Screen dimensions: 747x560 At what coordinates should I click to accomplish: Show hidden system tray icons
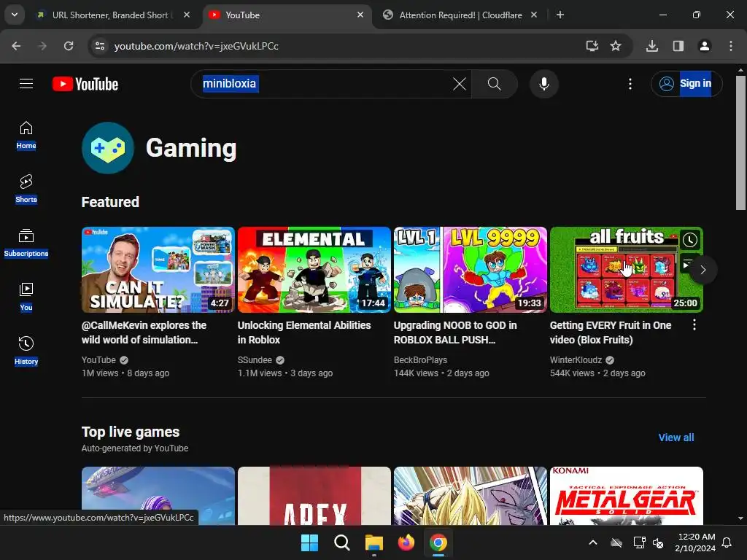pyautogui.click(x=592, y=542)
